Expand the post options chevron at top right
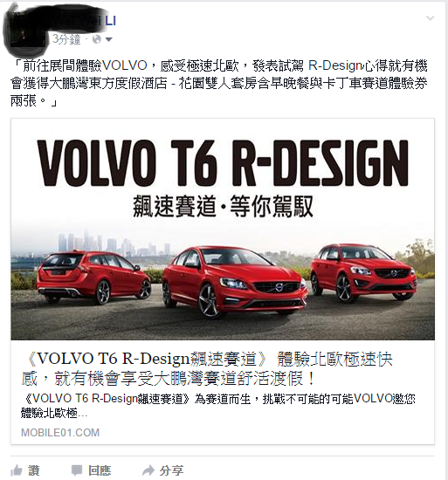 (431, 18)
